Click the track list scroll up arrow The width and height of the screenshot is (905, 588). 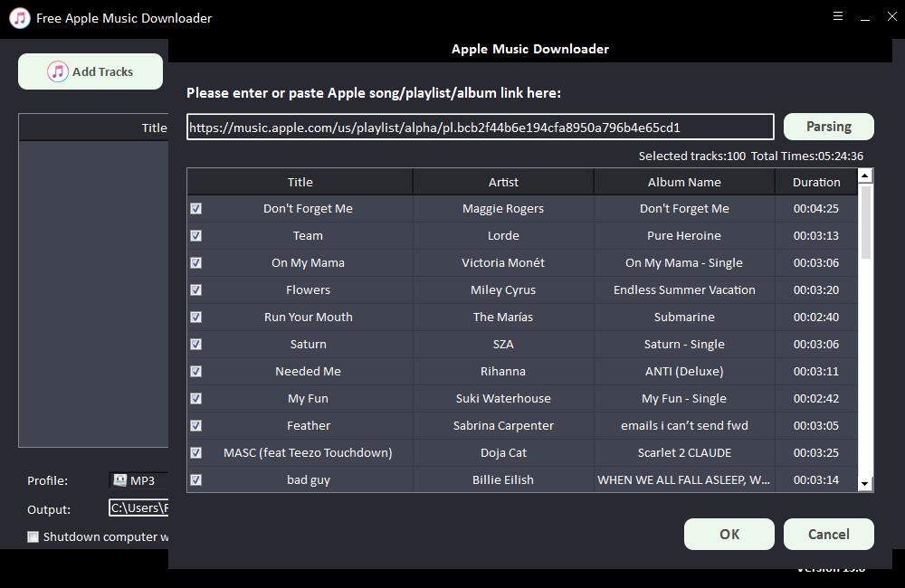coord(864,175)
